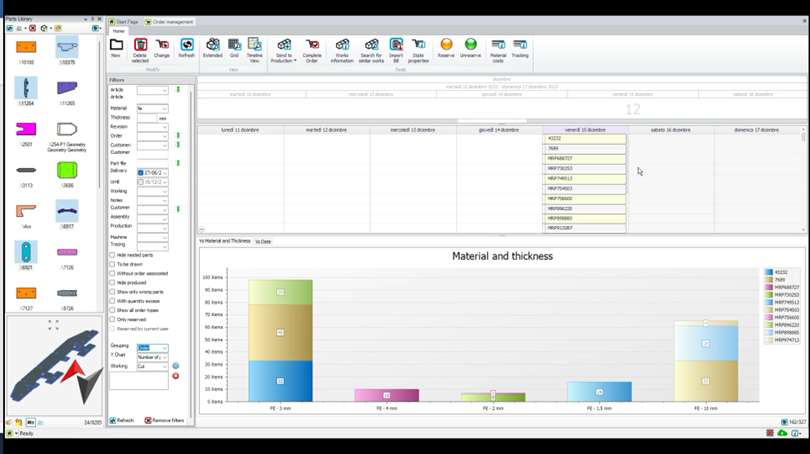Screen dimensions: 810x454
Task: Refresh the order list from ribbon
Action: 187,46
